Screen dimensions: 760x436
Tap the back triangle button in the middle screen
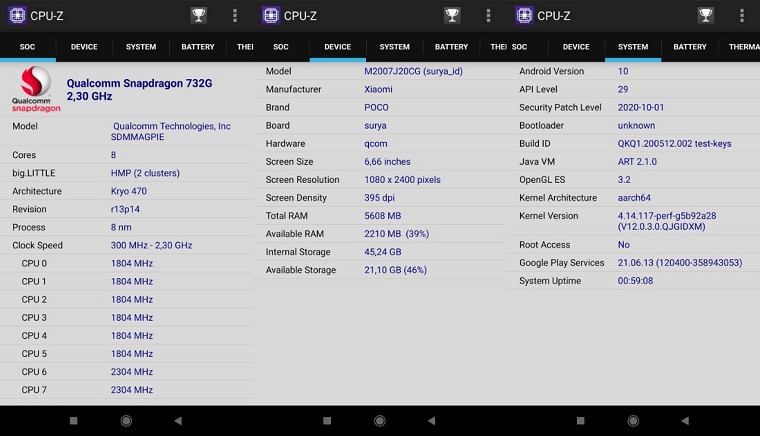[x=431, y=420]
